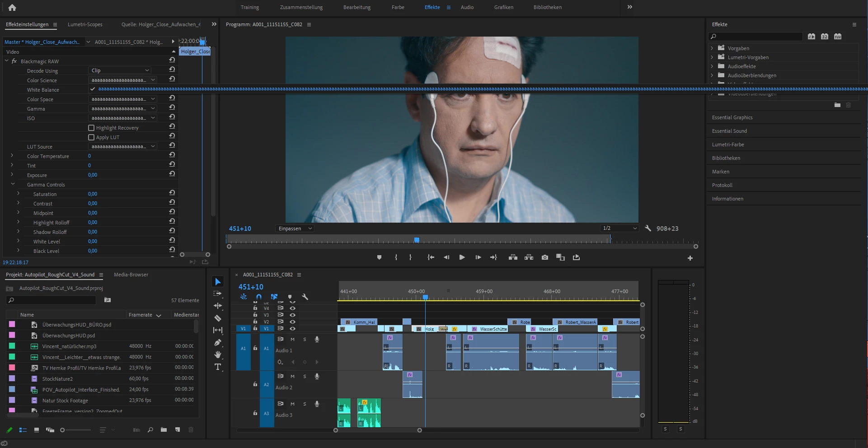Toggle timeline snapping magnet icon
Screen dimensions: 868x448
(x=259, y=297)
